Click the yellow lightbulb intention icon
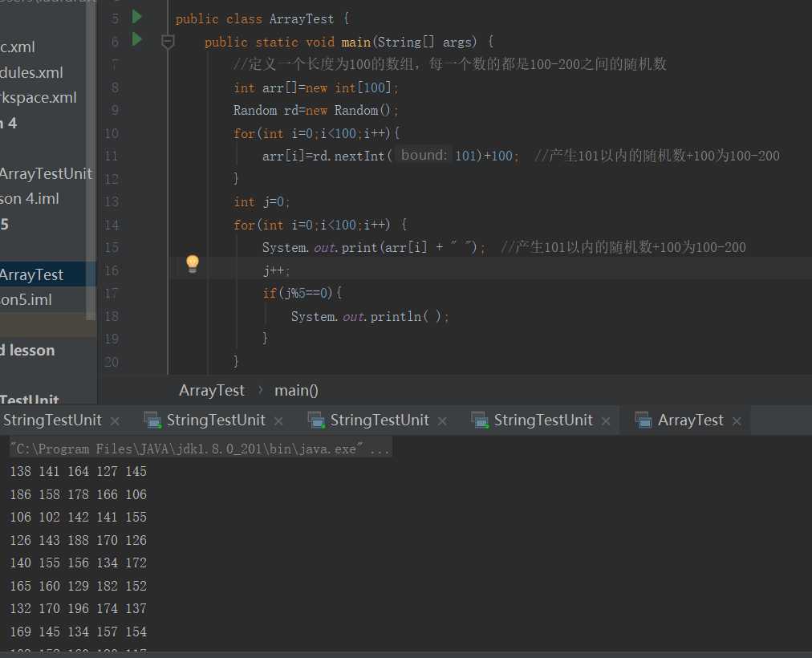 [x=193, y=263]
